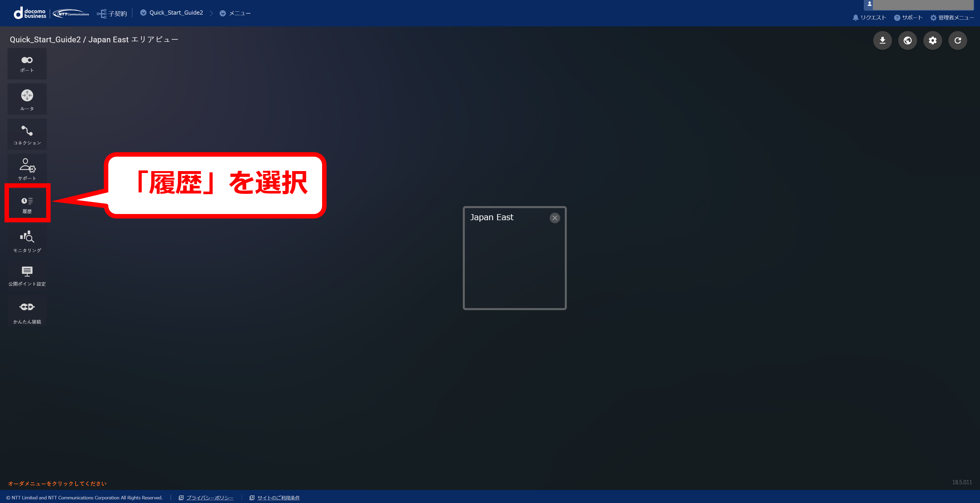Open the ルータ (Router) sidebar menu
Screen dimensions: 980x503
point(27,99)
